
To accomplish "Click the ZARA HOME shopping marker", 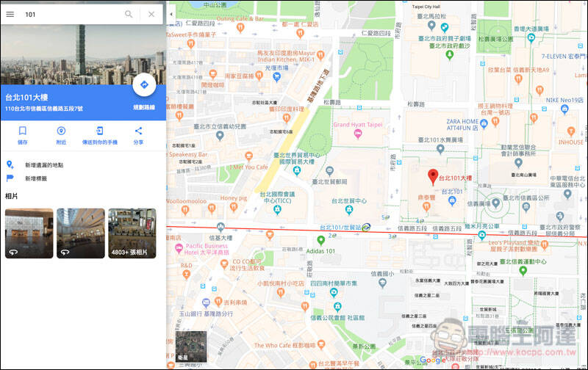I will click(x=484, y=123).
